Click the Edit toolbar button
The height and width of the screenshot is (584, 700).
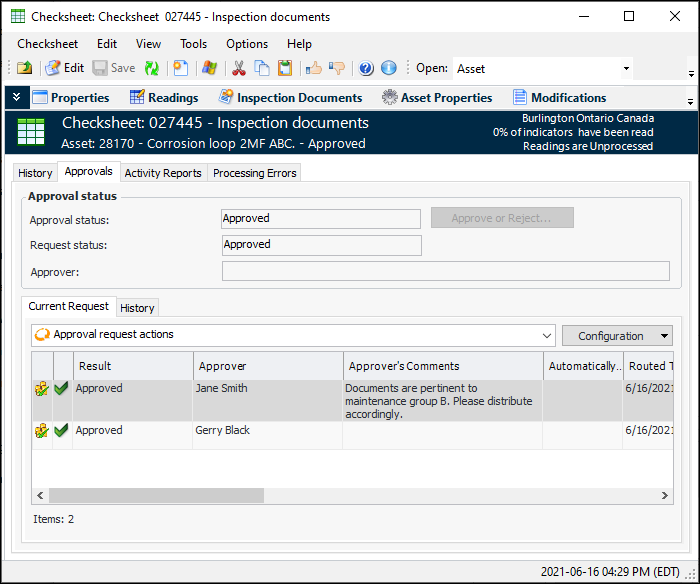[64, 68]
